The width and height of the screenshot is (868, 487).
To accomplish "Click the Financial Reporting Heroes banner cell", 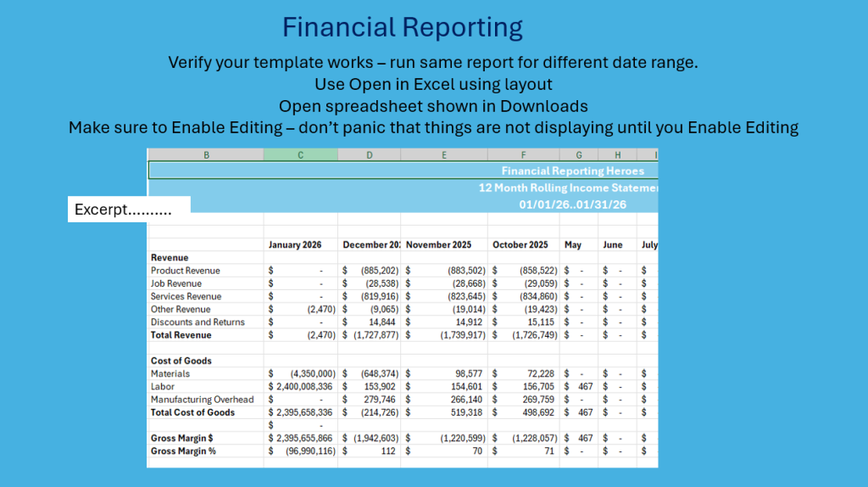I will 572,171.
